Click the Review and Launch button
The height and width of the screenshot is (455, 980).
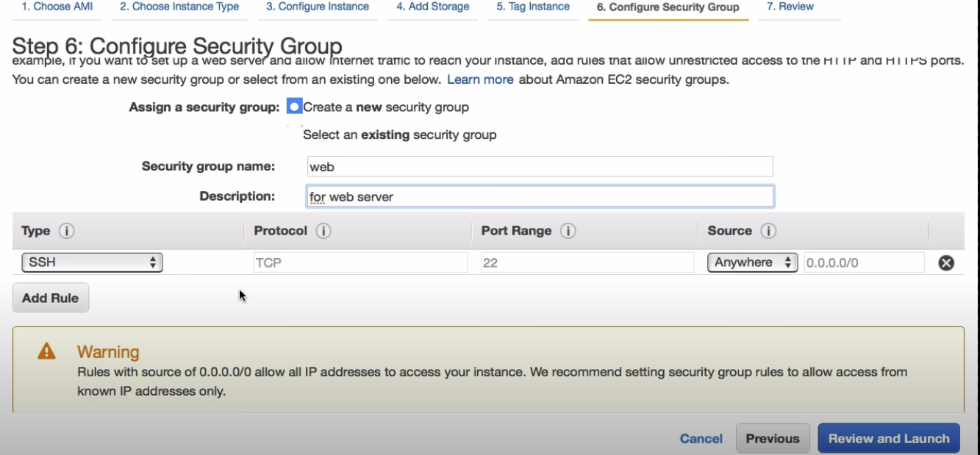click(x=889, y=438)
